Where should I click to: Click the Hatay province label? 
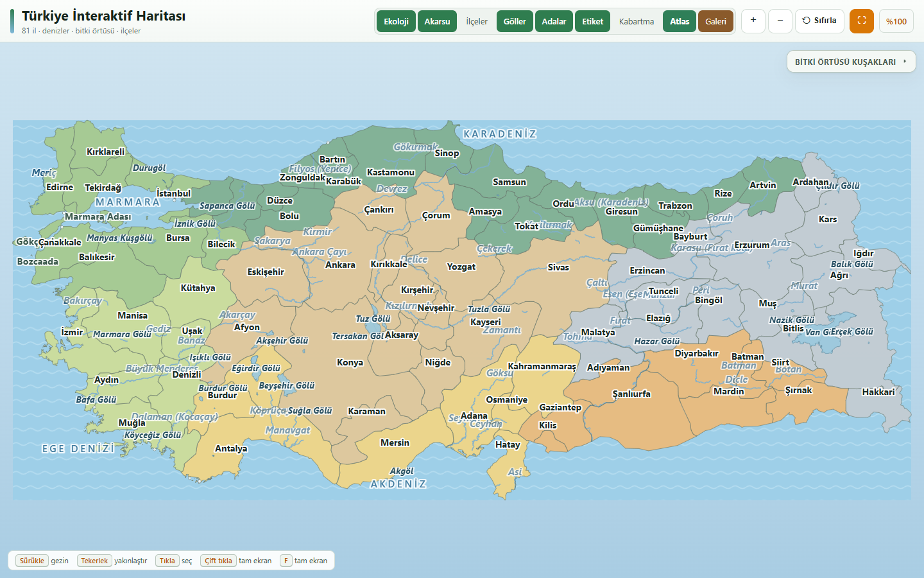point(508,444)
